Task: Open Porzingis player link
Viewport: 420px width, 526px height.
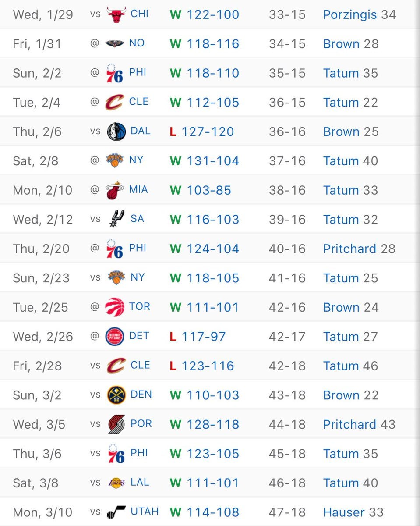Action: [349, 14]
